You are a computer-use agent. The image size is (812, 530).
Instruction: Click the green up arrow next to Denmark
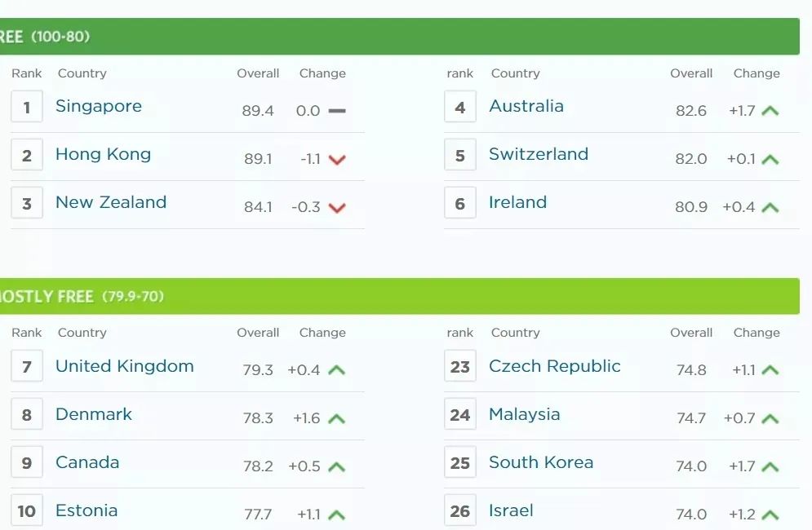336,418
